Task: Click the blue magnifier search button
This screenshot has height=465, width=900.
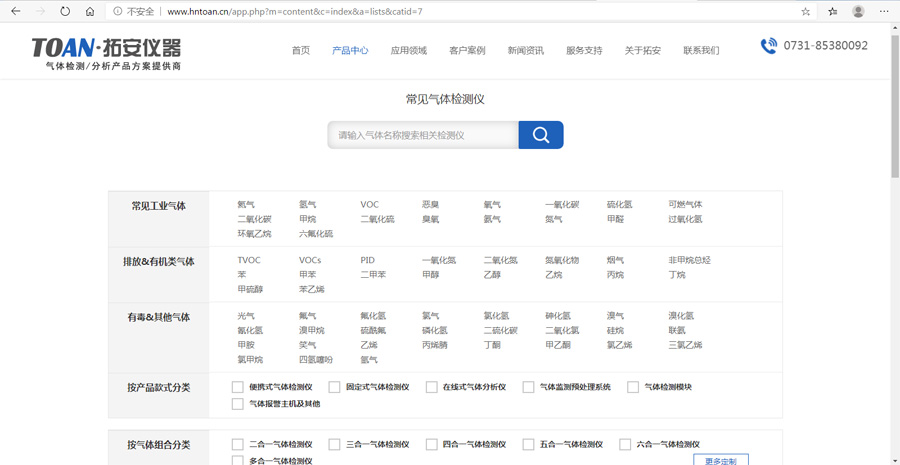Action: (x=541, y=135)
